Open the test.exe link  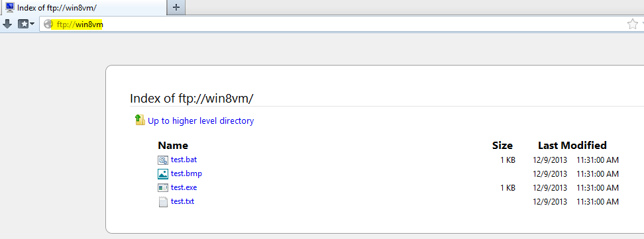[184, 187]
